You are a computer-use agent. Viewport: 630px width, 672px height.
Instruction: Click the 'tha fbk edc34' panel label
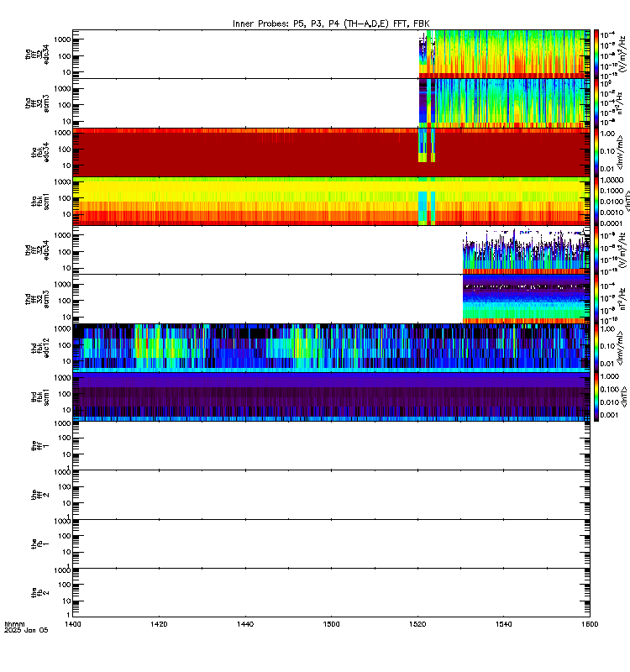coord(40,152)
